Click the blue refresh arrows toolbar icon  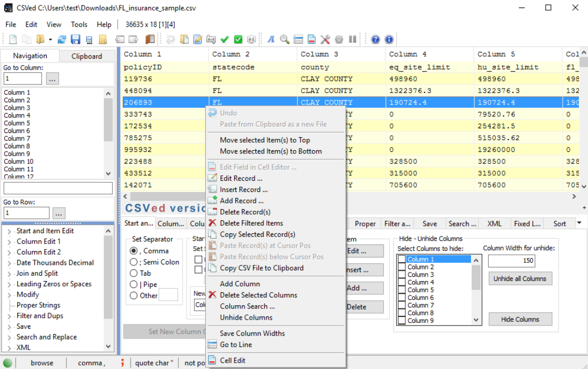pyautogui.click(x=62, y=39)
